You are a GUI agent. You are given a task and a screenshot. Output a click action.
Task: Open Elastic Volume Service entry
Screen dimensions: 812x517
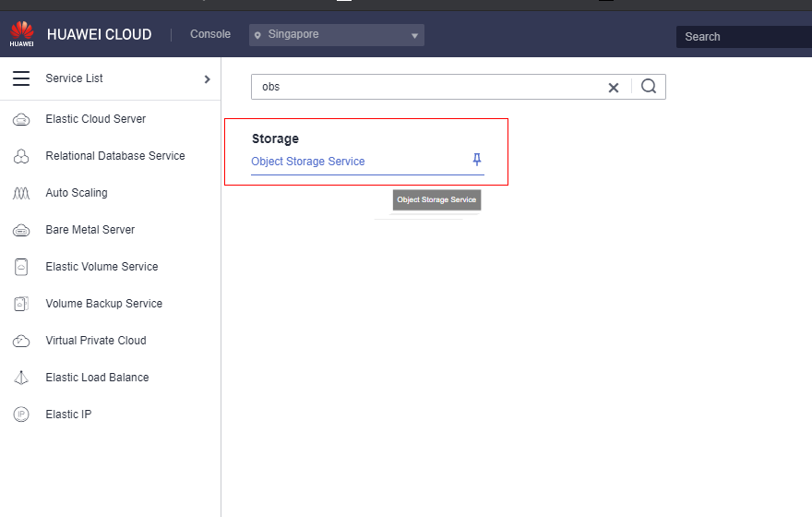pos(102,267)
